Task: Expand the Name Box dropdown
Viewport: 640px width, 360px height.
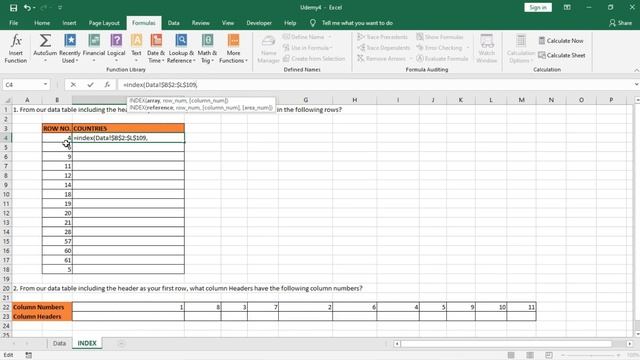Action: click(45, 84)
